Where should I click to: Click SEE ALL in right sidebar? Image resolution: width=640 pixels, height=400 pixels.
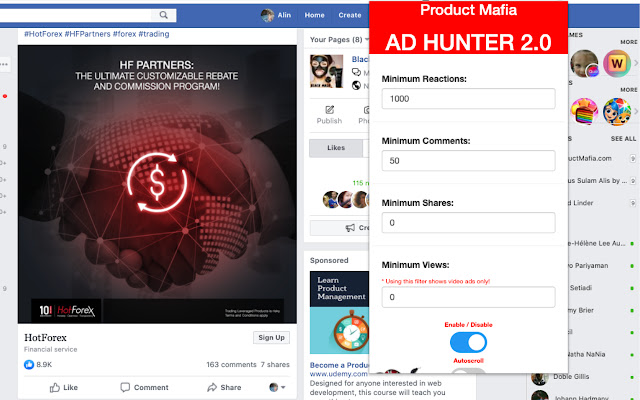pyautogui.click(x=623, y=139)
